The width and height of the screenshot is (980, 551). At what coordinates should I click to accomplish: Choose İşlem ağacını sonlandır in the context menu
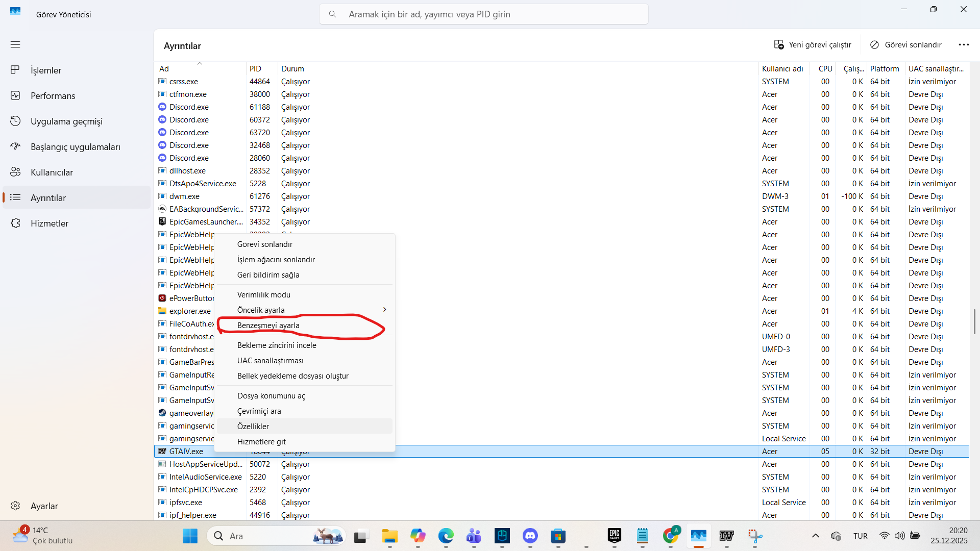(x=305, y=260)
